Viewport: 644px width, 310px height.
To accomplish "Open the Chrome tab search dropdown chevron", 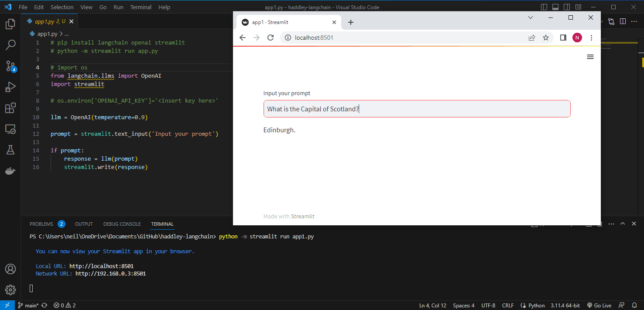I will coord(531,17).
